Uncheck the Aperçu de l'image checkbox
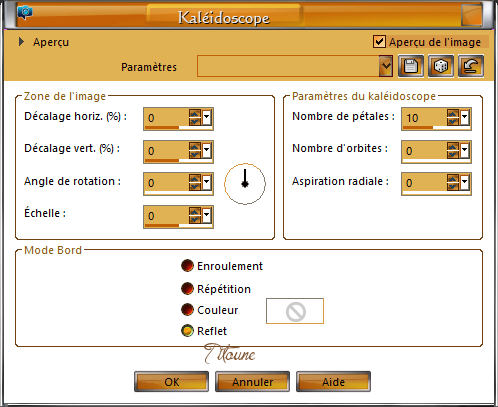The image size is (498, 407). 379,42
